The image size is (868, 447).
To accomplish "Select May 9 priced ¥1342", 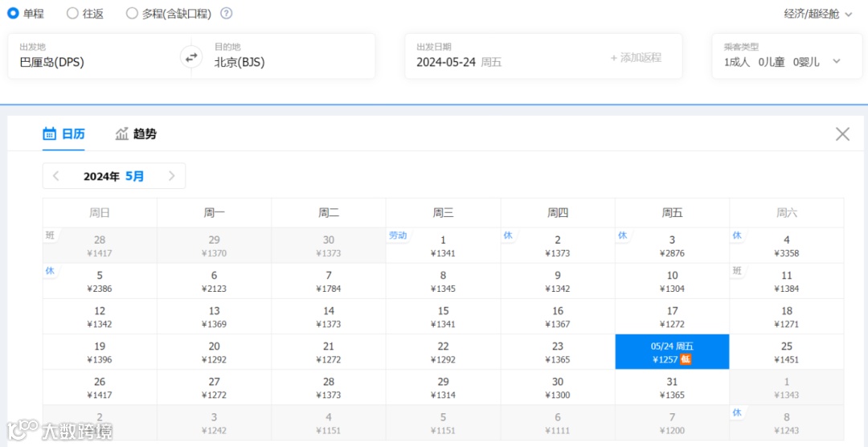I will 558,281.
